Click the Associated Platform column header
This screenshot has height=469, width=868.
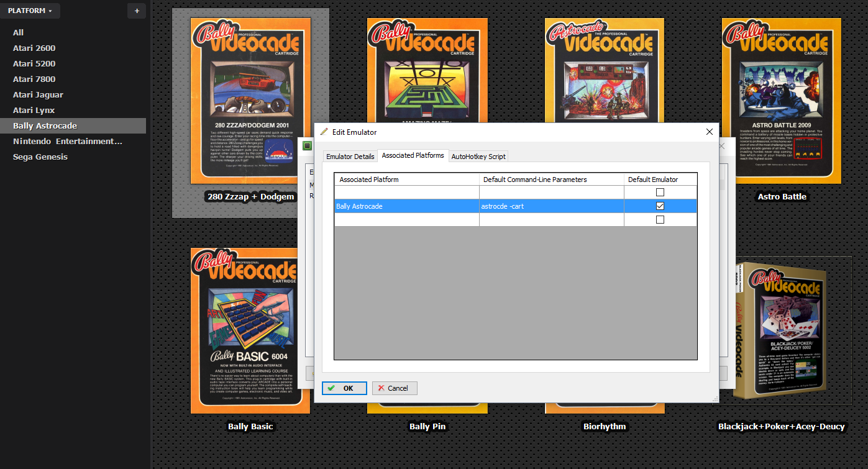[x=407, y=180]
